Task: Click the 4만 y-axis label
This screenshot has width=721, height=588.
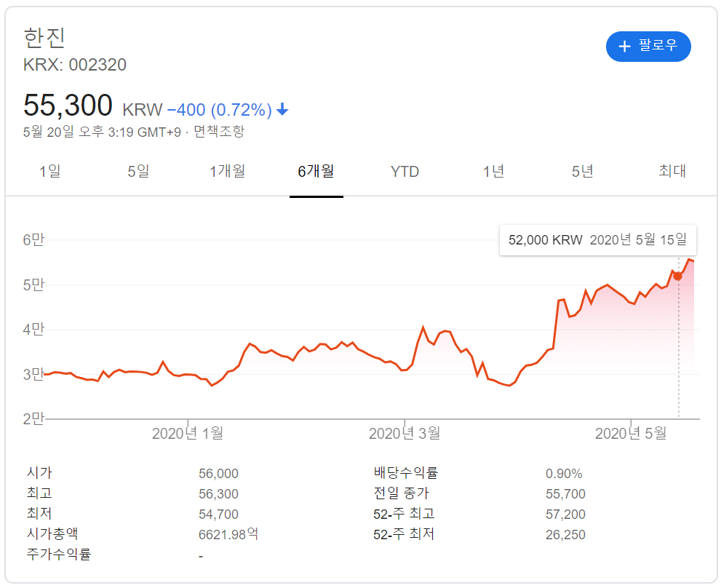Action: [x=34, y=330]
